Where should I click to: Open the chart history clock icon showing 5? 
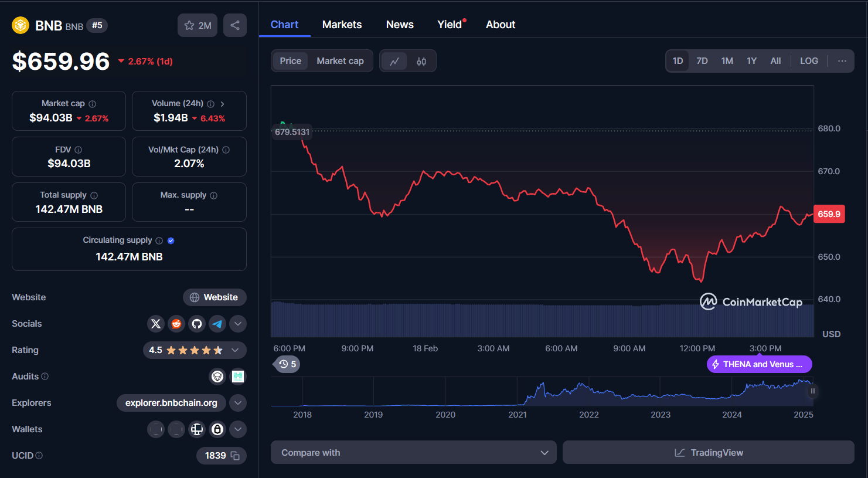286,364
